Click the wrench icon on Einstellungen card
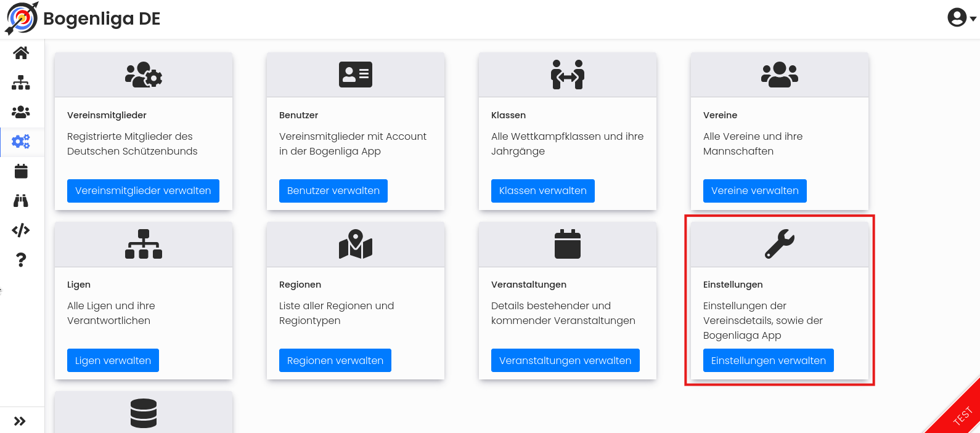Image resolution: width=980 pixels, height=433 pixels. [780, 244]
